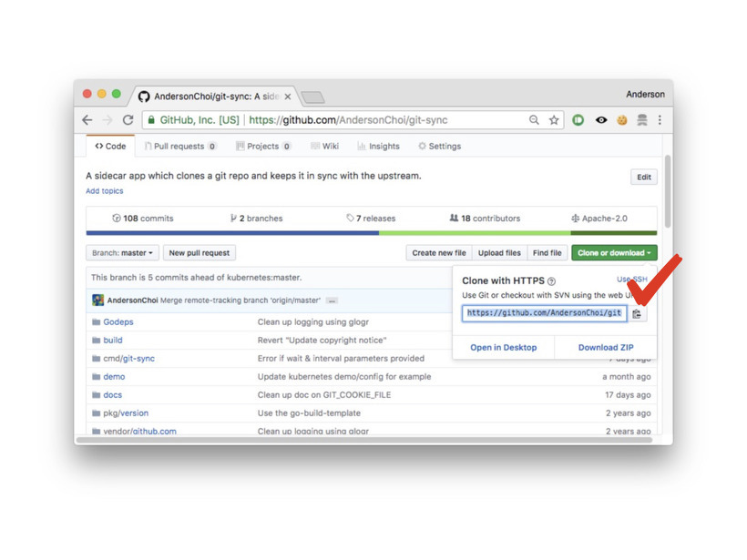This screenshot has height=560, width=747.
Task: Click the browser forward arrow
Action: pos(107,120)
